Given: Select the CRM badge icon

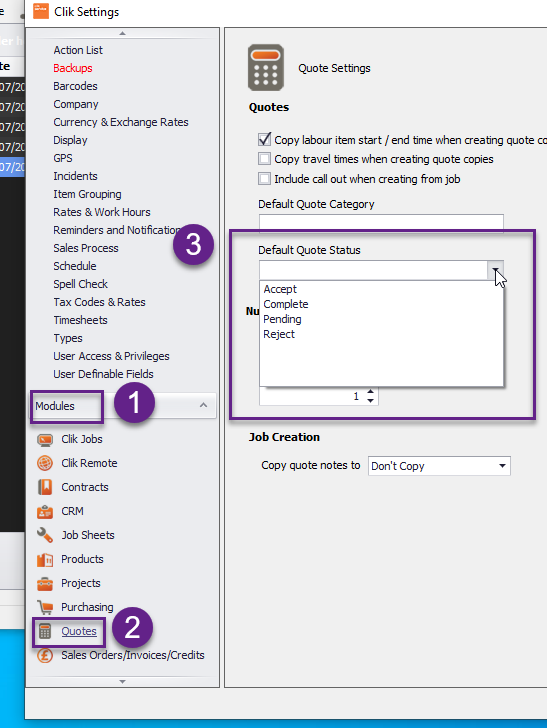Looking at the screenshot, I should 45,511.
